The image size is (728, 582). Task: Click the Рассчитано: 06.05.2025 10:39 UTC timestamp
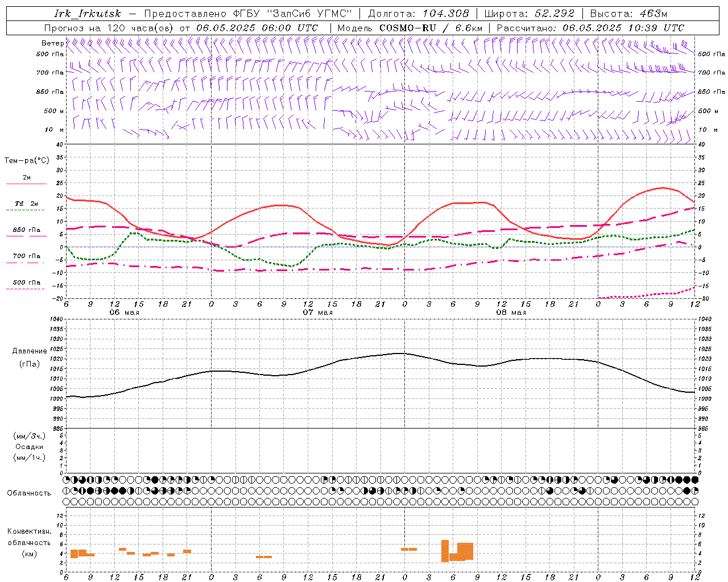pyautogui.click(x=590, y=28)
